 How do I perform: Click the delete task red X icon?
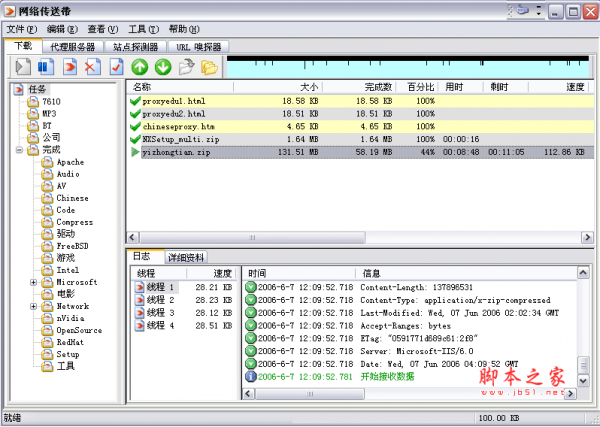coord(93,68)
